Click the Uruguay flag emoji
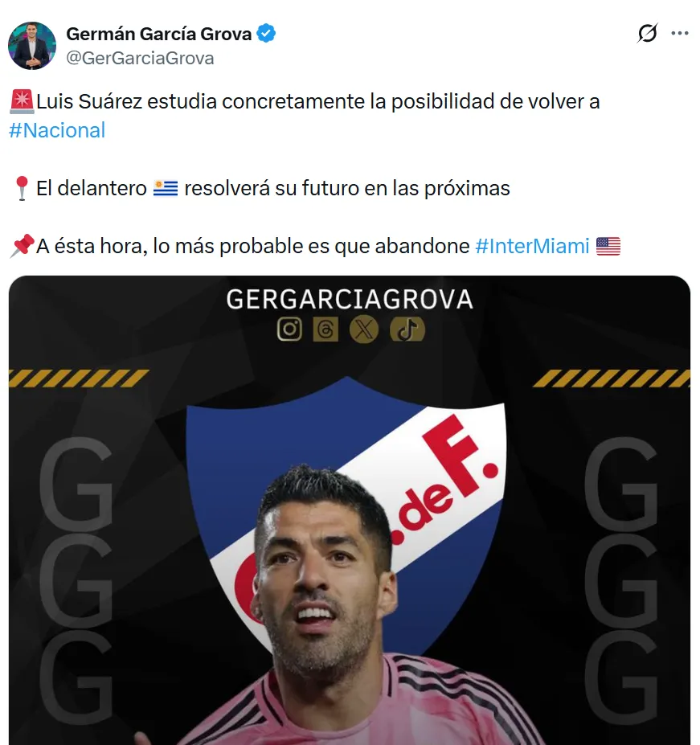700x745 pixels. (166, 188)
